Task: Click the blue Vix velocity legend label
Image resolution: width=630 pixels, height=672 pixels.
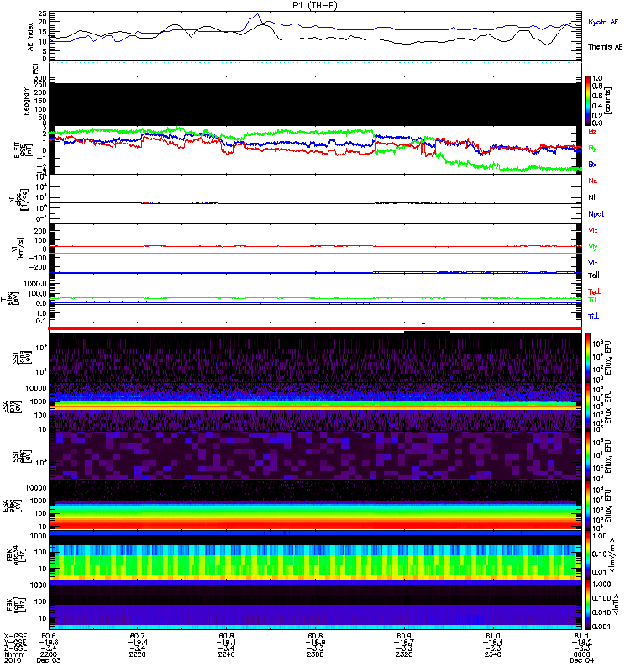Action: pyautogui.click(x=593, y=263)
